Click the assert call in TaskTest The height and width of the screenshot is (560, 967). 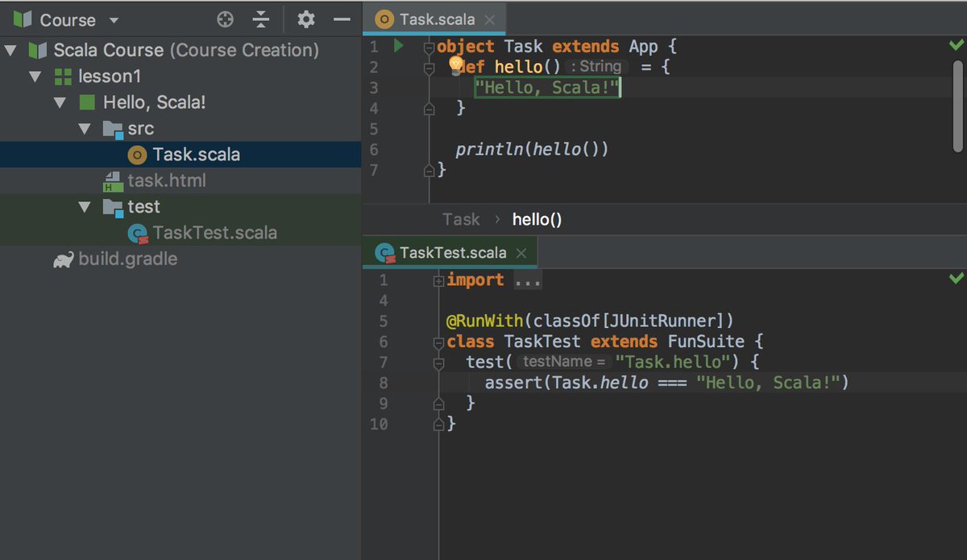513,382
